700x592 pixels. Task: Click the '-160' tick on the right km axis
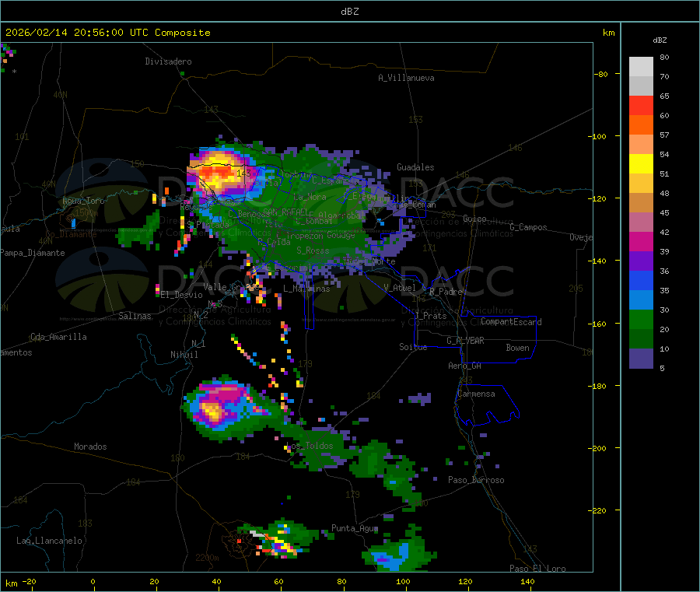click(597, 324)
